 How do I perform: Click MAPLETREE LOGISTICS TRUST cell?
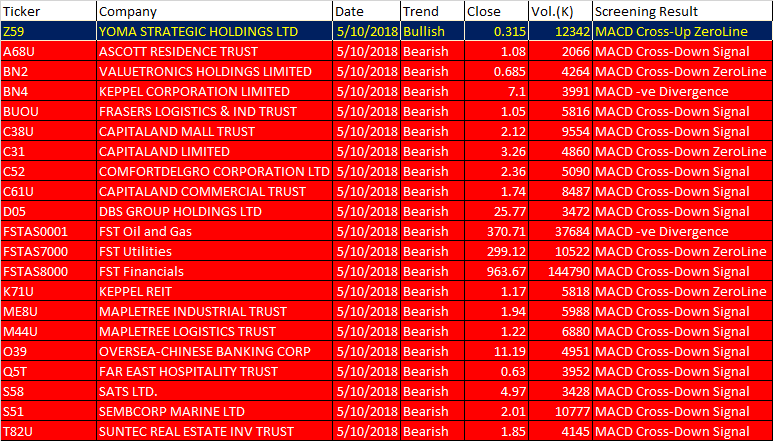(x=214, y=331)
